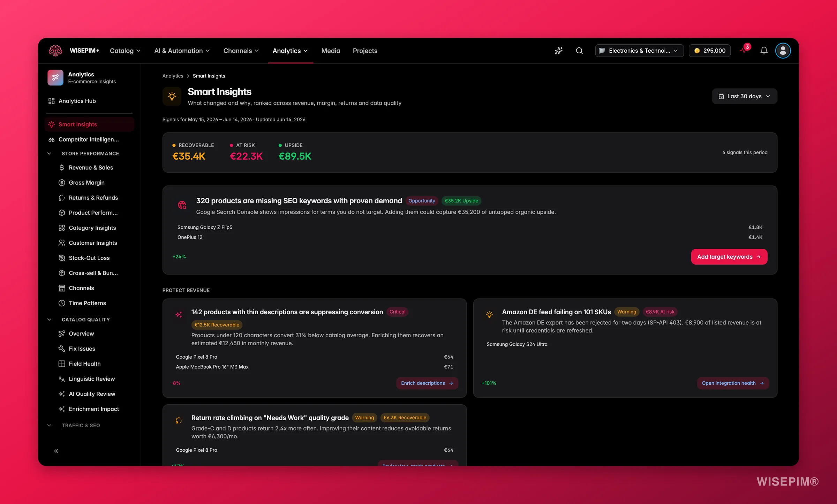Image resolution: width=837 pixels, height=504 pixels.
Task: Click the WISEPIM brand name in header
Action: (x=84, y=51)
